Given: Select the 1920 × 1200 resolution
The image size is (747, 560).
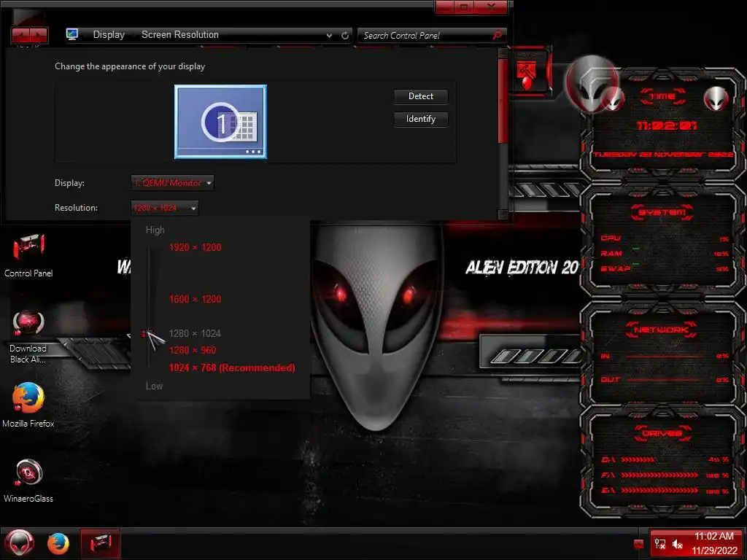Looking at the screenshot, I should tap(196, 248).
